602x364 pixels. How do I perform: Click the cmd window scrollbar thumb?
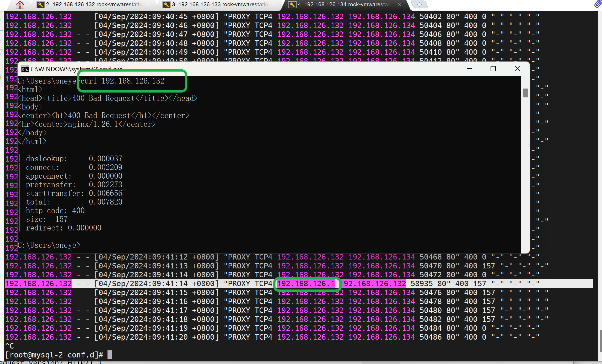coord(525,93)
